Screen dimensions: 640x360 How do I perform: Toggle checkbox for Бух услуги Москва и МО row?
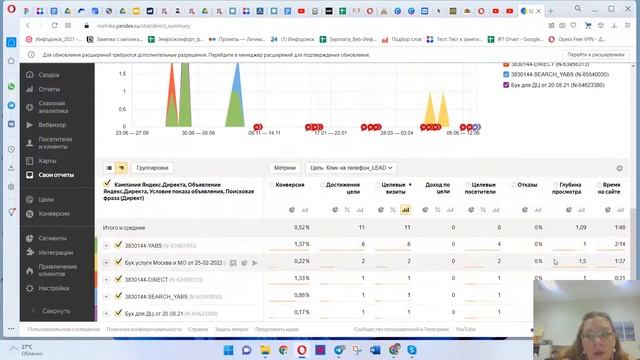[x=118, y=262]
